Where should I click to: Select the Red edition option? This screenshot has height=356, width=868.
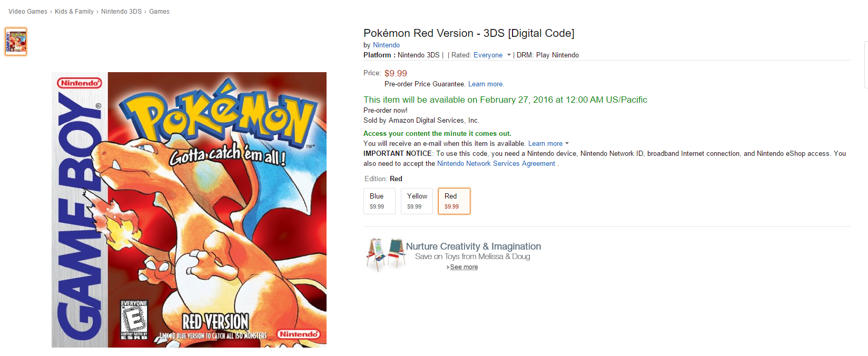[x=454, y=201]
